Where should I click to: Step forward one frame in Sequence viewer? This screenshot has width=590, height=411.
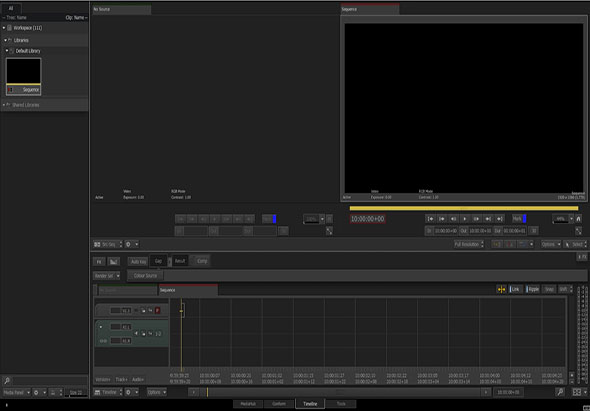click(x=477, y=219)
